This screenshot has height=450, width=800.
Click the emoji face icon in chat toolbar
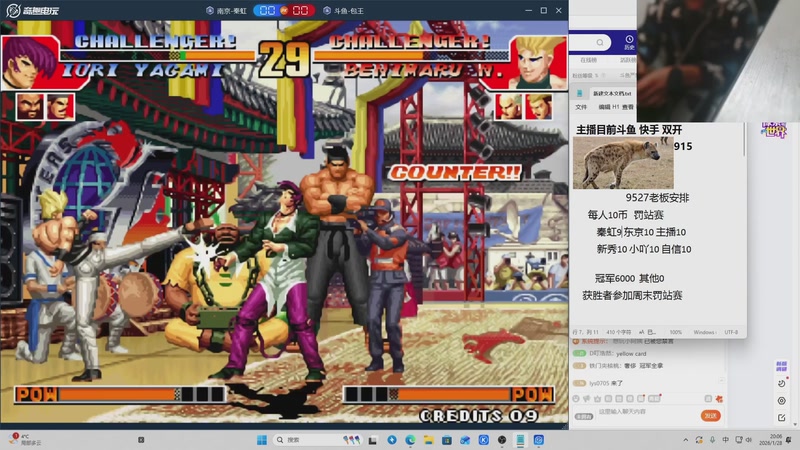coord(576,398)
